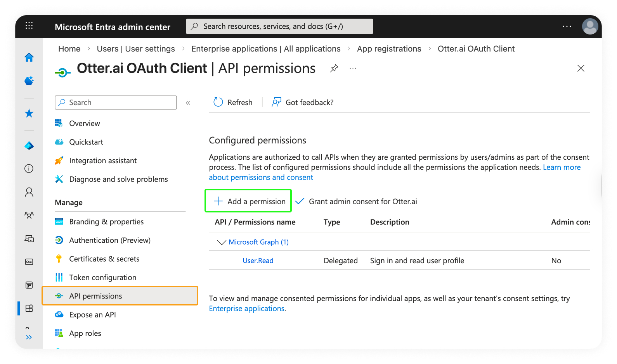Expand the left icon rail
617x364 pixels.
coord(29,337)
